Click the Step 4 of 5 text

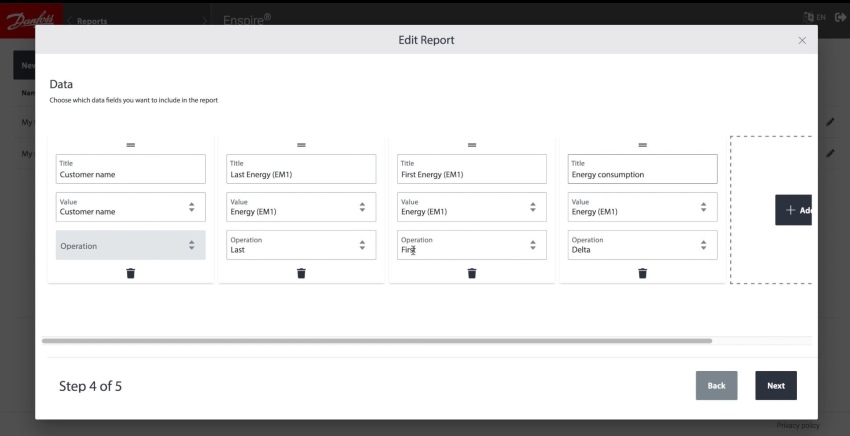[x=91, y=386]
